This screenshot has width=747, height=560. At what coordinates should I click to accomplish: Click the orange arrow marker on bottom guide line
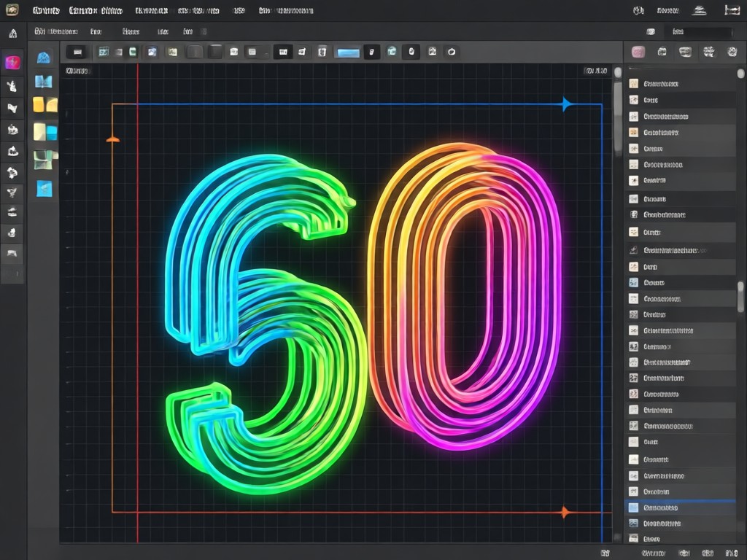tap(565, 513)
